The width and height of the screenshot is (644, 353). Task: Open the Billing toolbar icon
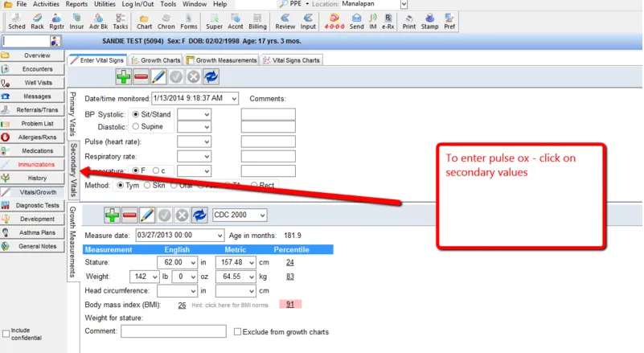coord(257,21)
